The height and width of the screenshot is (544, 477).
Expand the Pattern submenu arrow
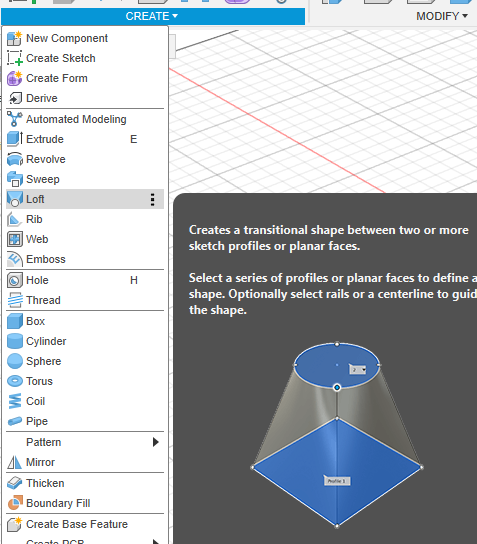click(x=156, y=442)
